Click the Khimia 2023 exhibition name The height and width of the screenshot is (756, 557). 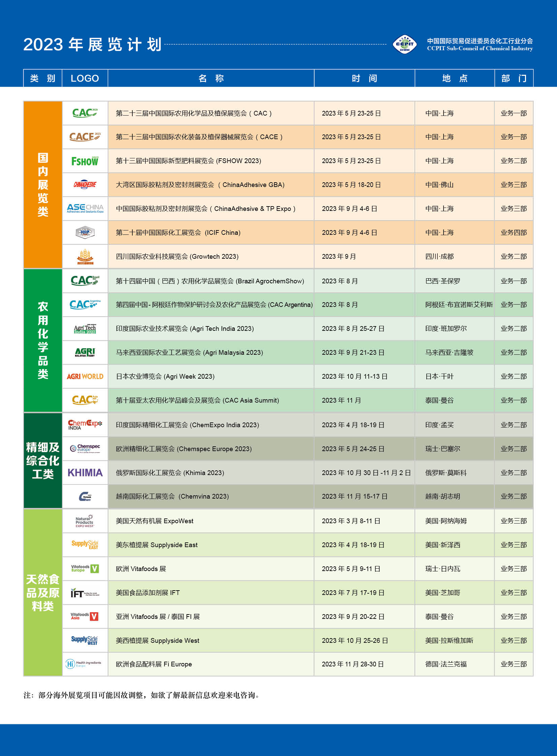(170, 473)
